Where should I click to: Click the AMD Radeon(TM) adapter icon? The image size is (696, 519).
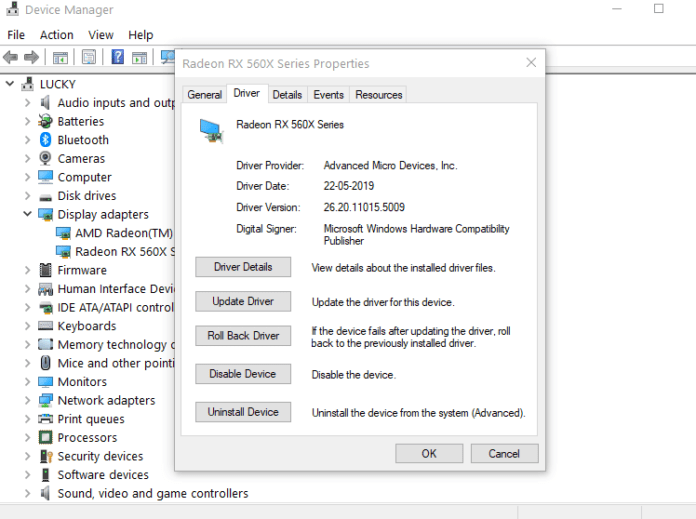tap(63, 233)
